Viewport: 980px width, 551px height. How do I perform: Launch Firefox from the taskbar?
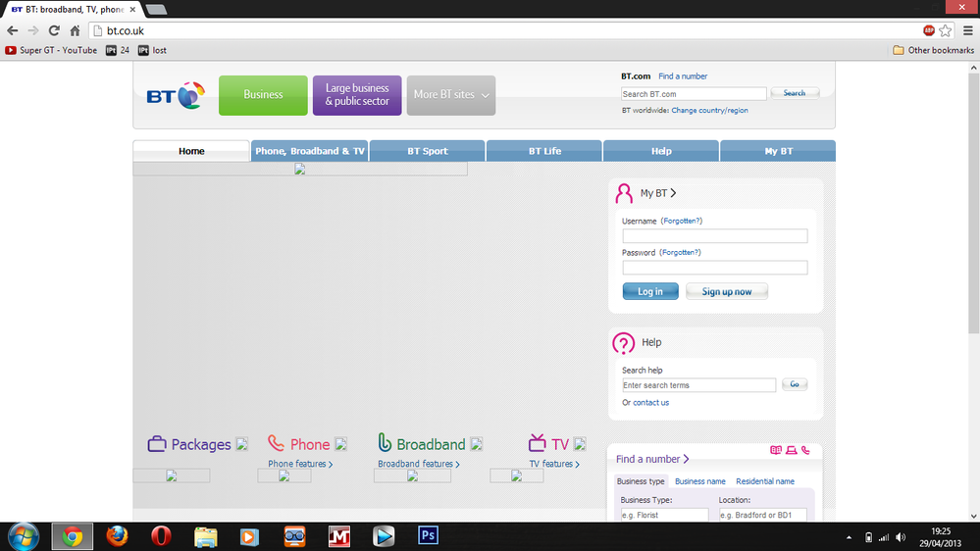(117, 536)
